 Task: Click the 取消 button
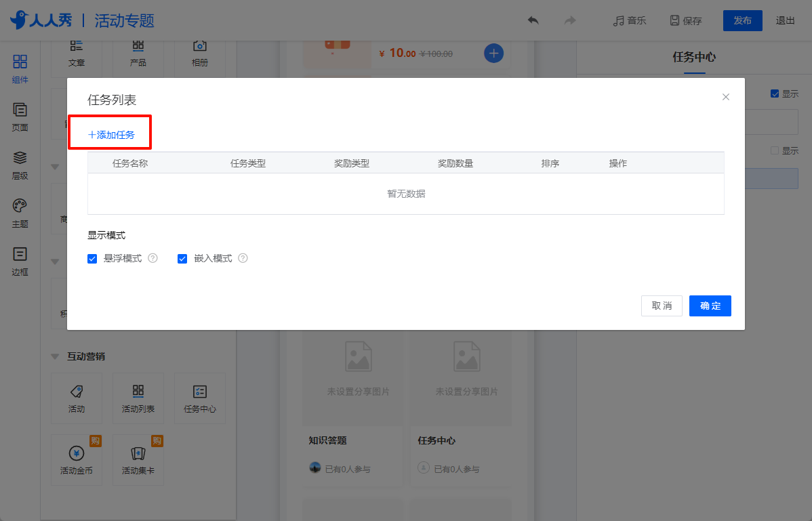(662, 306)
